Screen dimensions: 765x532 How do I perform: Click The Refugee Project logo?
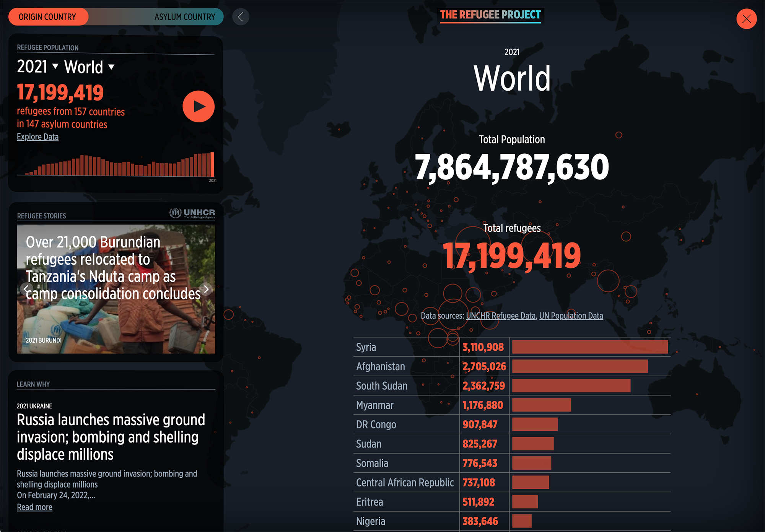[x=490, y=15]
